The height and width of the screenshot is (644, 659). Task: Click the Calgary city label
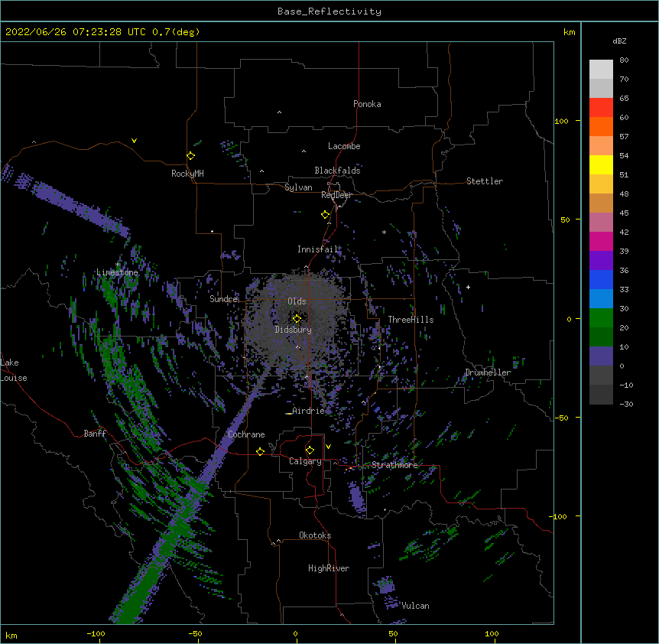pos(305,461)
